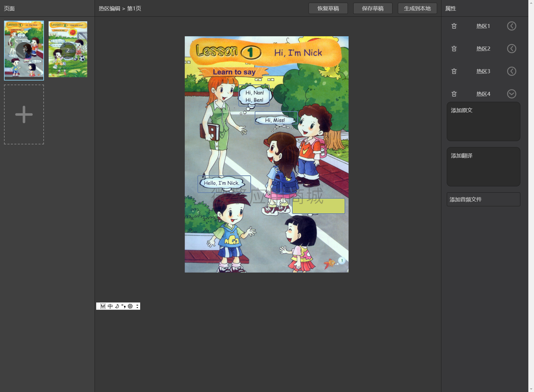Image resolution: width=534 pixels, height=392 pixels.
Task: Select the 热区3 label
Action: tap(483, 71)
